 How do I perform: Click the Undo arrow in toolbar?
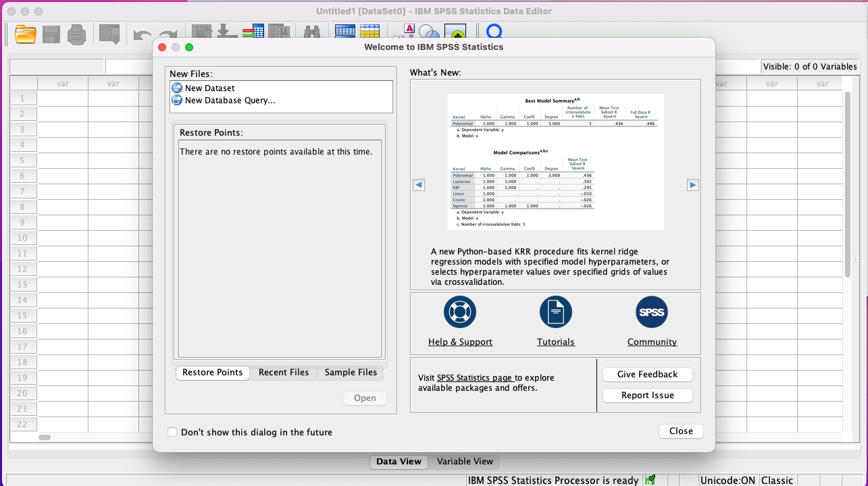click(x=142, y=34)
